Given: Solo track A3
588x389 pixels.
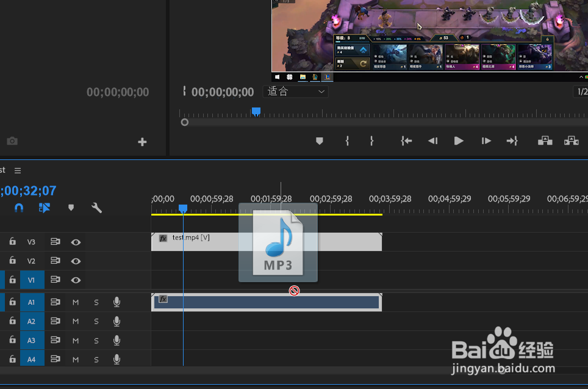Looking at the screenshot, I should pyautogui.click(x=96, y=341).
